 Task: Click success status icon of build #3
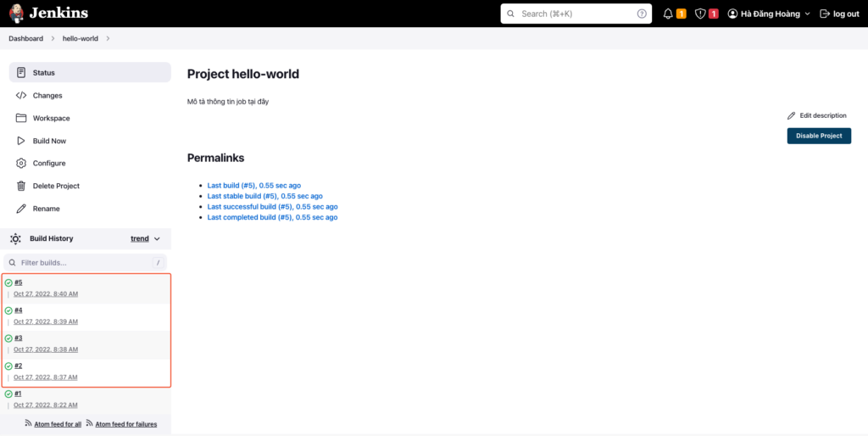(8, 338)
